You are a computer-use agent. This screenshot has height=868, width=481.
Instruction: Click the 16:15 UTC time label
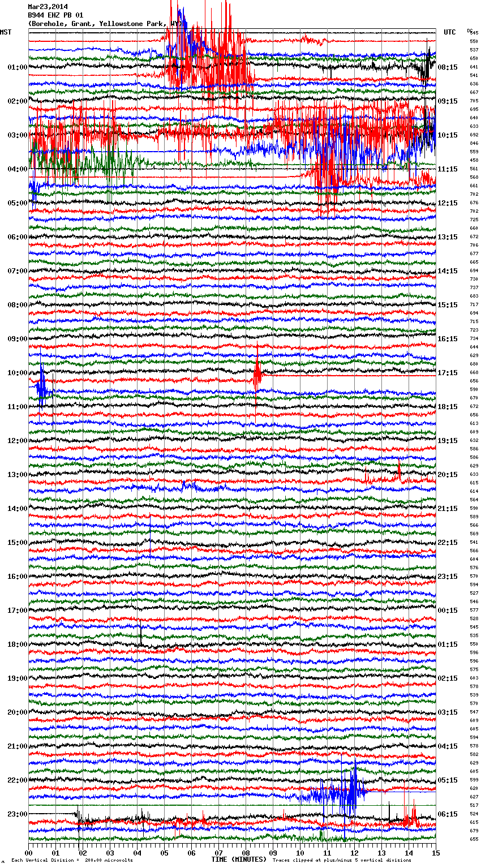tap(448, 339)
